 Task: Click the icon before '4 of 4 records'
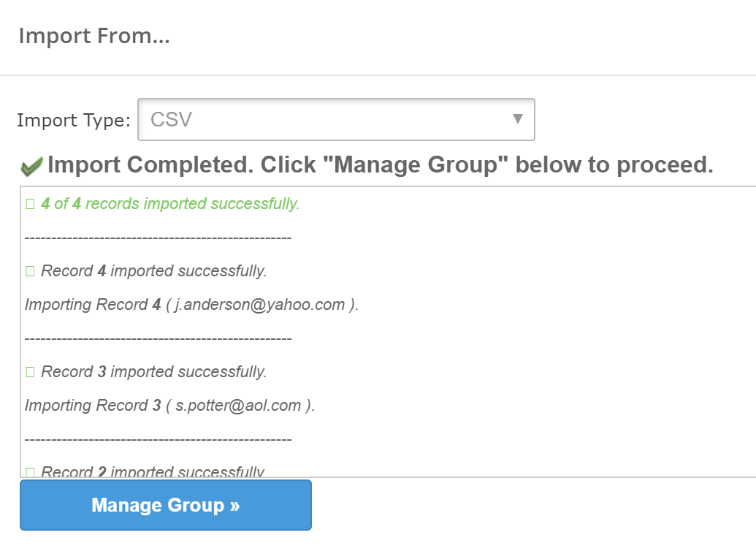[30, 204]
